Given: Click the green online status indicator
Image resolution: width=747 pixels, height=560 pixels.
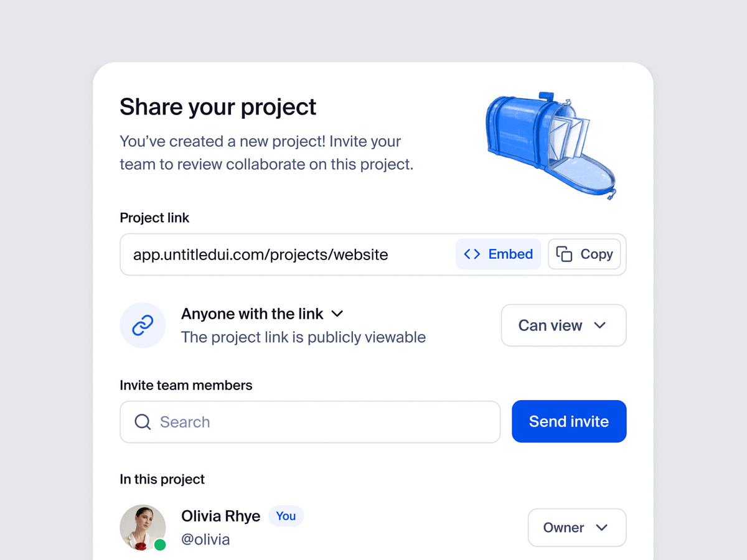Looking at the screenshot, I should tap(160, 543).
